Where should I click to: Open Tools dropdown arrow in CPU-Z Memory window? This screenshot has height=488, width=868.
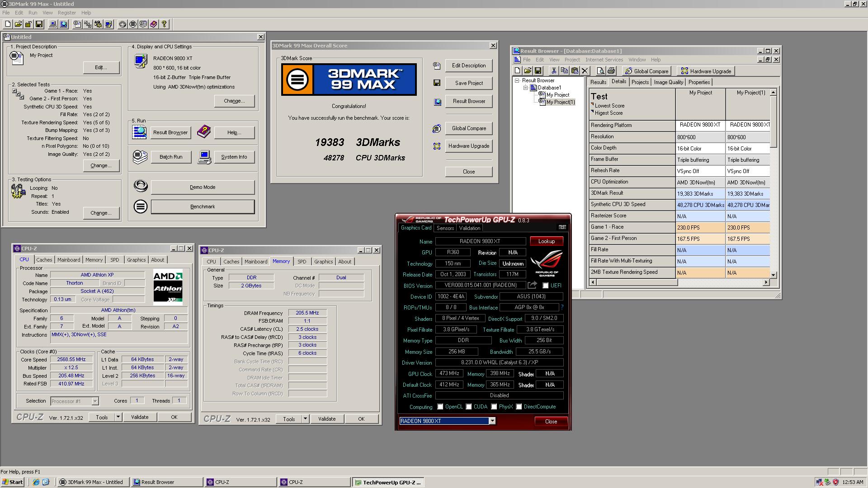pyautogui.click(x=305, y=419)
